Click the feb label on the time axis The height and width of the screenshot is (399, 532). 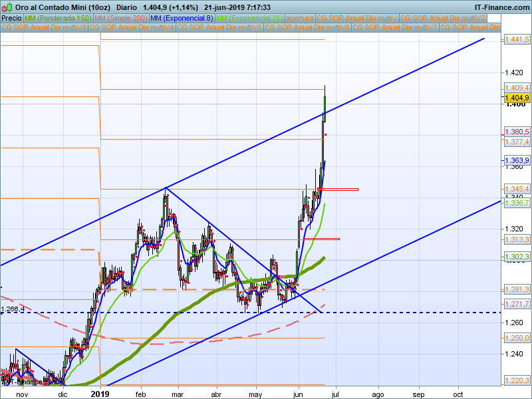(140, 394)
